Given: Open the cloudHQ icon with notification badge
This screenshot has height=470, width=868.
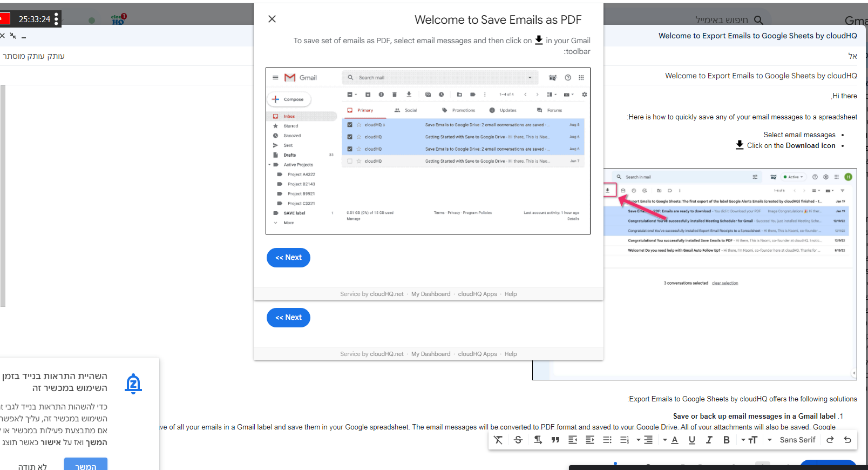Looking at the screenshot, I should pyautogui.click(x=119, y=19).
